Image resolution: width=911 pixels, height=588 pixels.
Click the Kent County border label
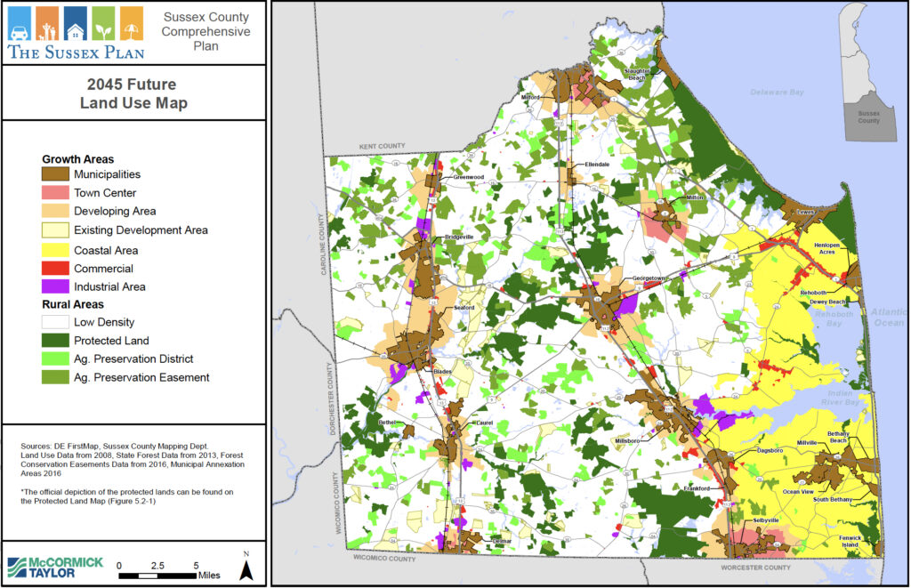pyautogui.click(x=382, y=147)
